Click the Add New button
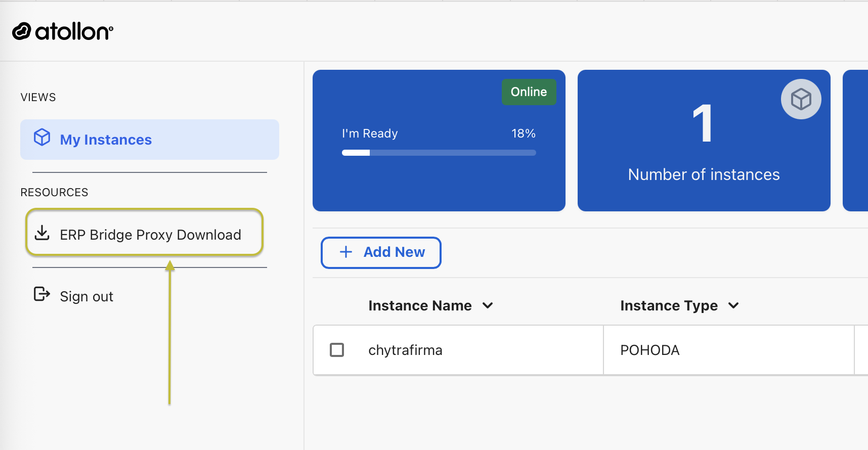Screen dimensions: 868x450 pyautogui.click(x=381, y=252)
